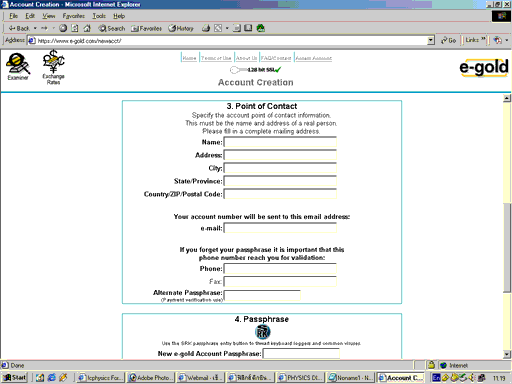
Task: Open the Tools menu
Action: click(x=99, y=16)
